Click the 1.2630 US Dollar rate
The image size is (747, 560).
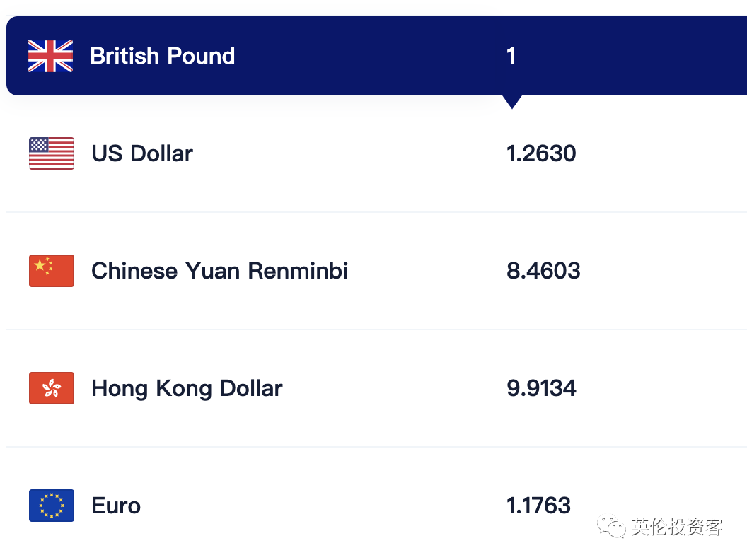[541, 153]
